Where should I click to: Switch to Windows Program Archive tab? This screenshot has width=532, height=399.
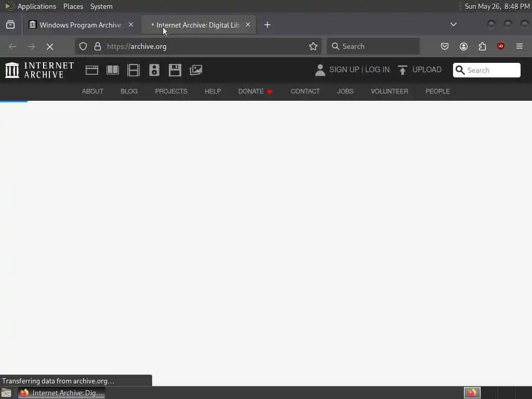point(82,25)
